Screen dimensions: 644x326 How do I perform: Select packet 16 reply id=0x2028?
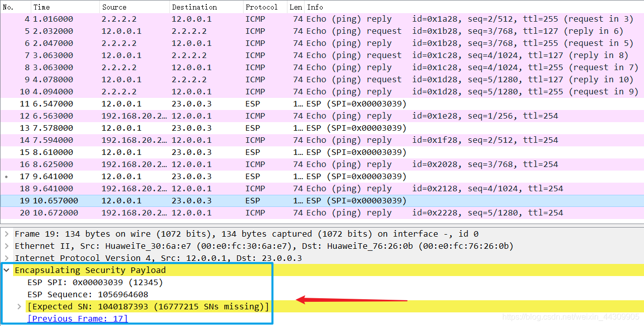coord(322,165)
